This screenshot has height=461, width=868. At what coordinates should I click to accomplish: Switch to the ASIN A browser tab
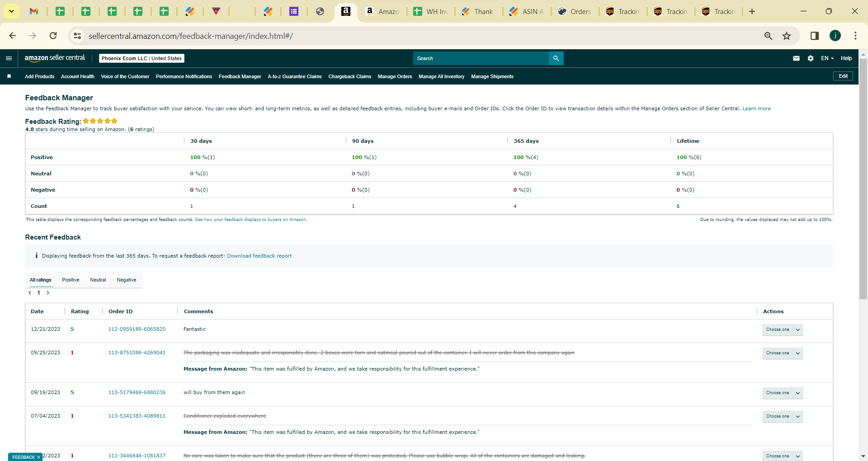coord(527,11)
